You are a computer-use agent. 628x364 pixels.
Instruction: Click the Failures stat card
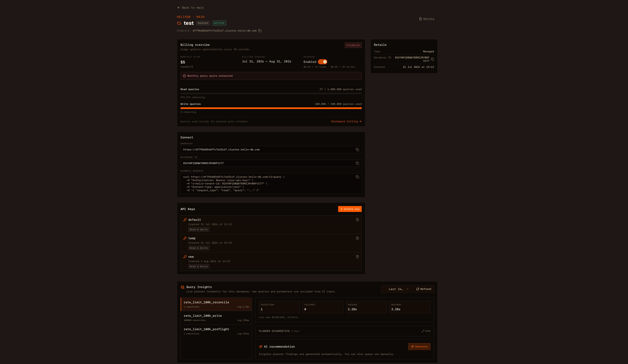(323, 307)
